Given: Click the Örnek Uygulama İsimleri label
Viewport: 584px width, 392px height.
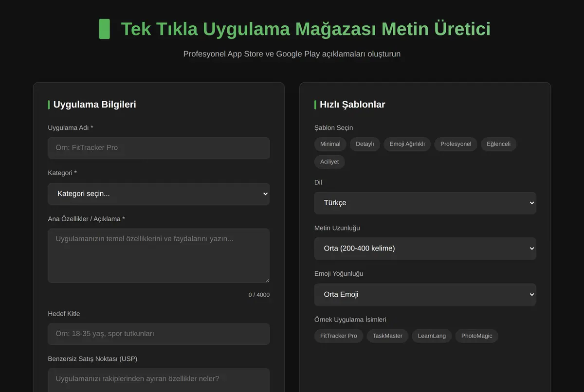Looking at the screenshot, I should pos(350,320).
